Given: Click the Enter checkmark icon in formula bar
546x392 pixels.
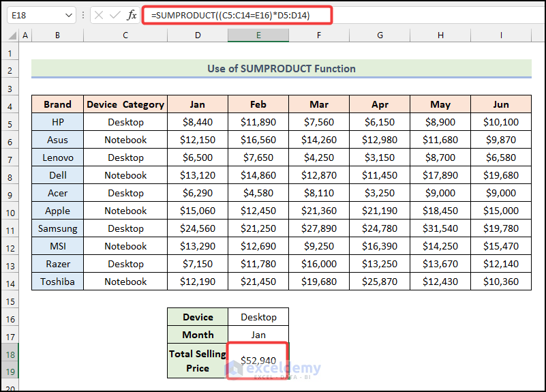Looking at the screenshot, I should pos(115,15).
